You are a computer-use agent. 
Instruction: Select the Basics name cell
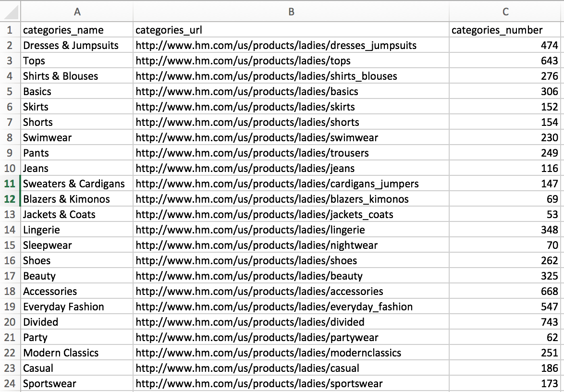(77, 91)
